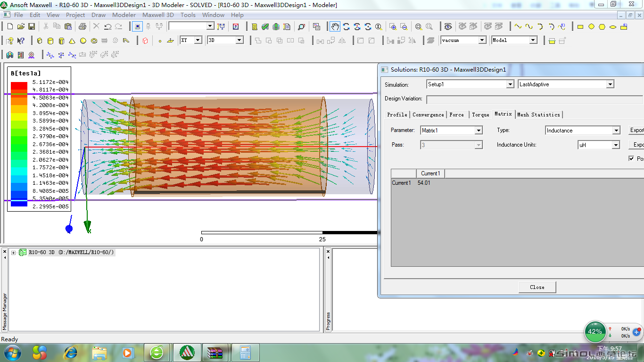Open the vacuum material dropdown
644x362 pixels.
[482, 41]
